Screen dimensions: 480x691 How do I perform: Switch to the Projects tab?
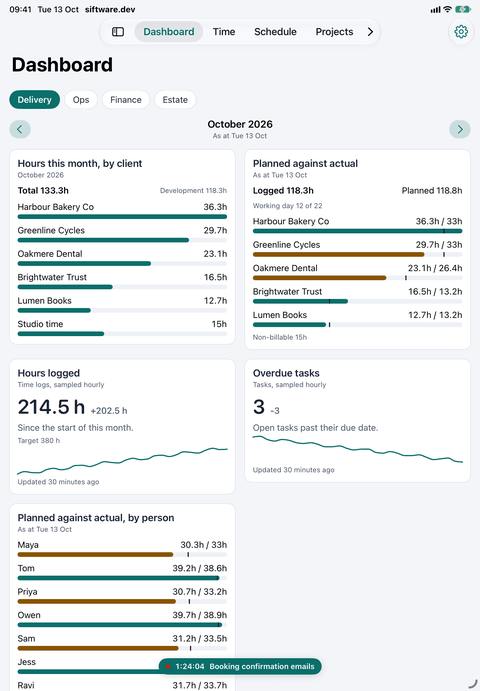334,32
